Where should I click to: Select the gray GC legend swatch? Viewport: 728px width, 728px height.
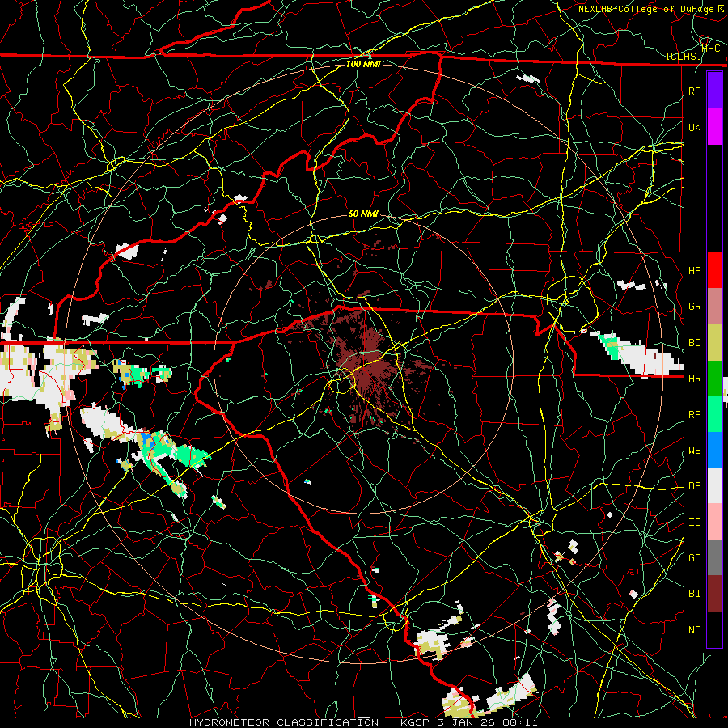point(714,557)
